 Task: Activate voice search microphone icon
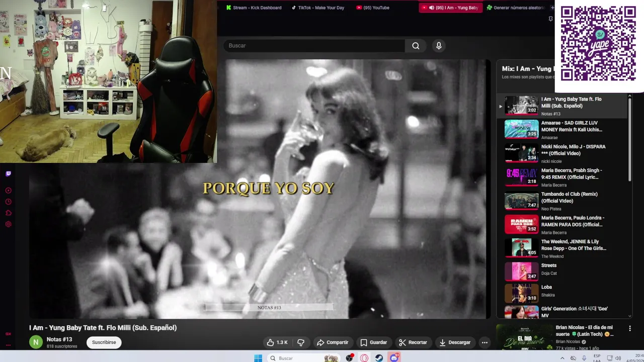(x=439, y=46)
